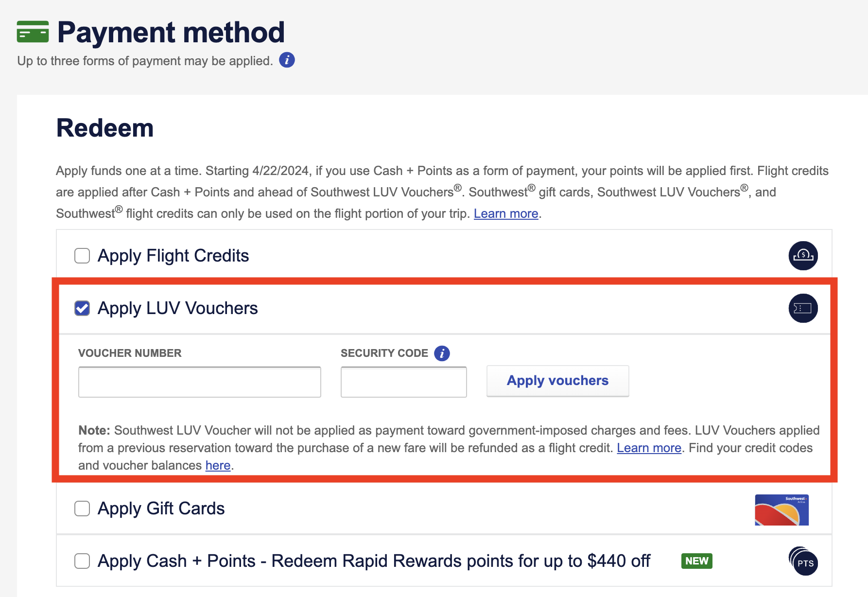
Task: Enable Apply Flight Credits checkbox
Action: click(82, 256)
